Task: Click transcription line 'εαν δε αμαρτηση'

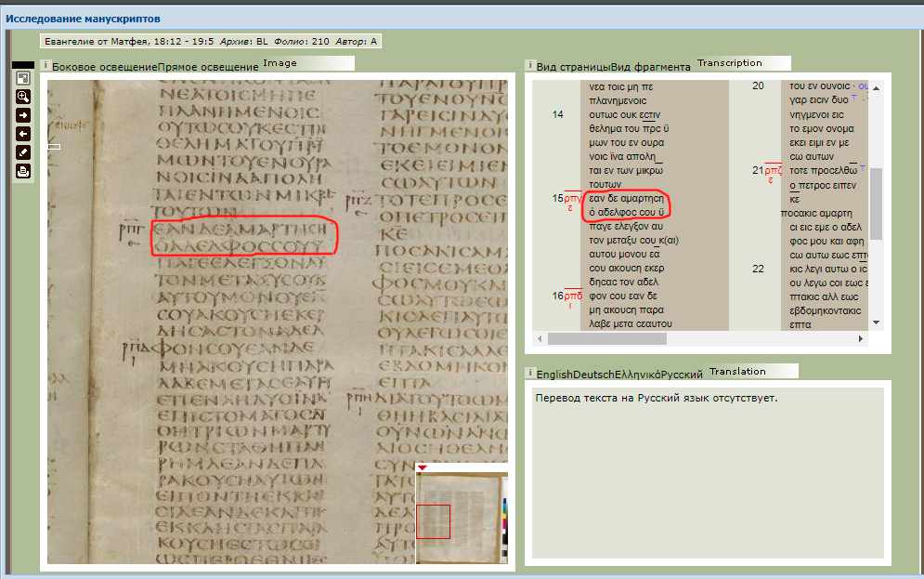Action: (627, 199)
